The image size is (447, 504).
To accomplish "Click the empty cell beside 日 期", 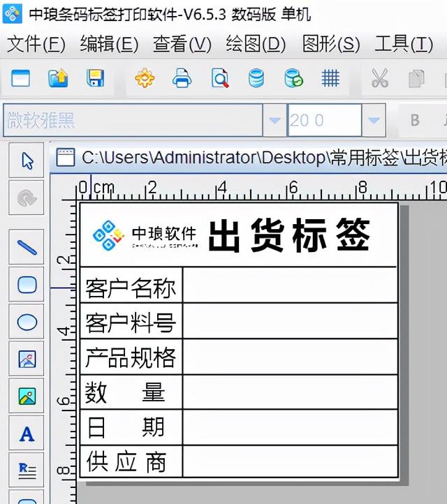I will click(290, 427).
